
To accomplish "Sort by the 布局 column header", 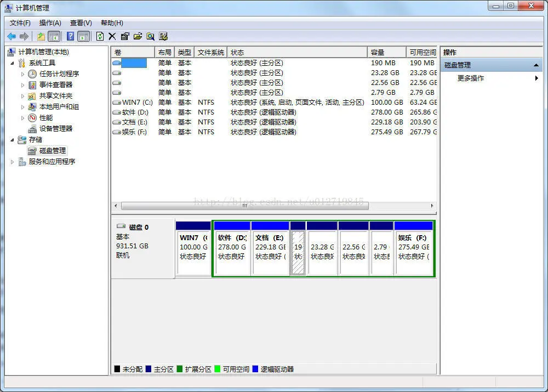I will 164,53.
